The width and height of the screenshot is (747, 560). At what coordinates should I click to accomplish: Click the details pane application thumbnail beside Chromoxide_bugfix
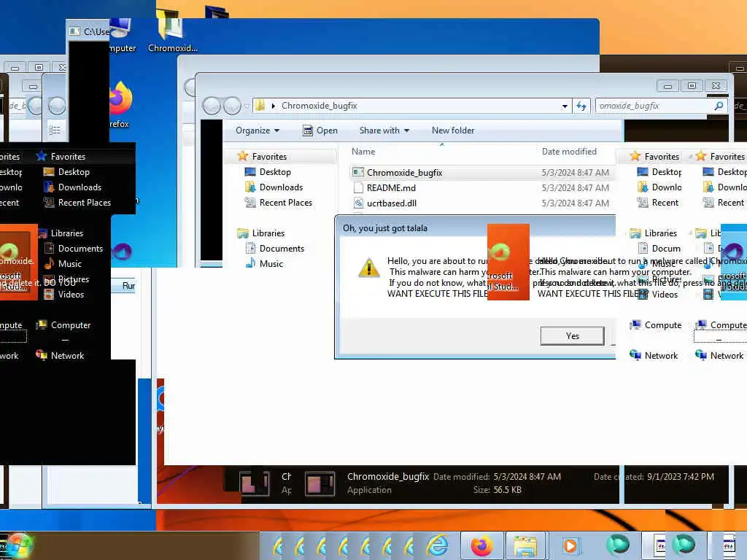pyautogui.click(x=320, y=483)
